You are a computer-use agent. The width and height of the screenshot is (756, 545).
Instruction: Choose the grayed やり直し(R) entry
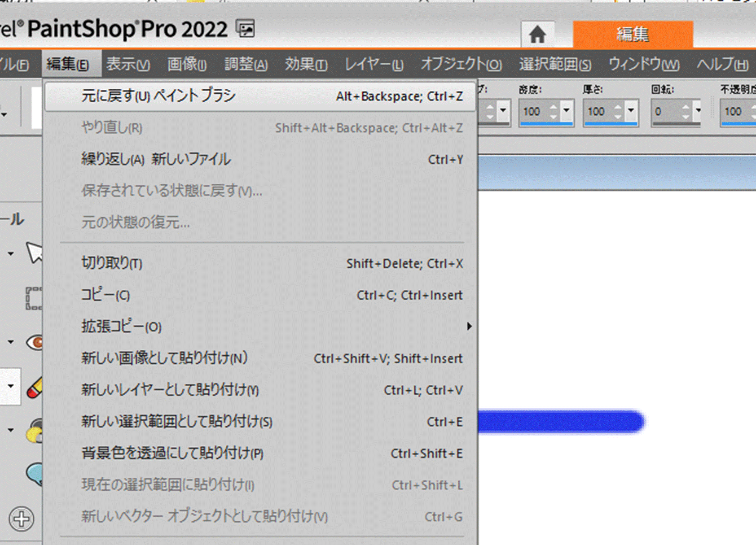point(260,128)
